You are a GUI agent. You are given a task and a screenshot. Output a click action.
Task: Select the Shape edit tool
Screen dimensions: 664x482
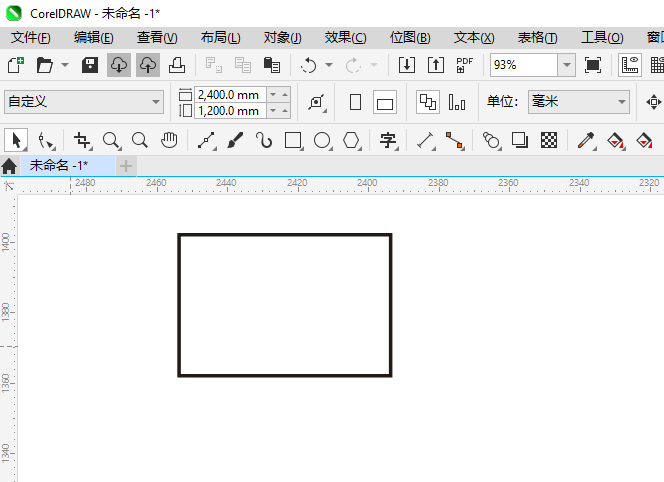[46, 140]
